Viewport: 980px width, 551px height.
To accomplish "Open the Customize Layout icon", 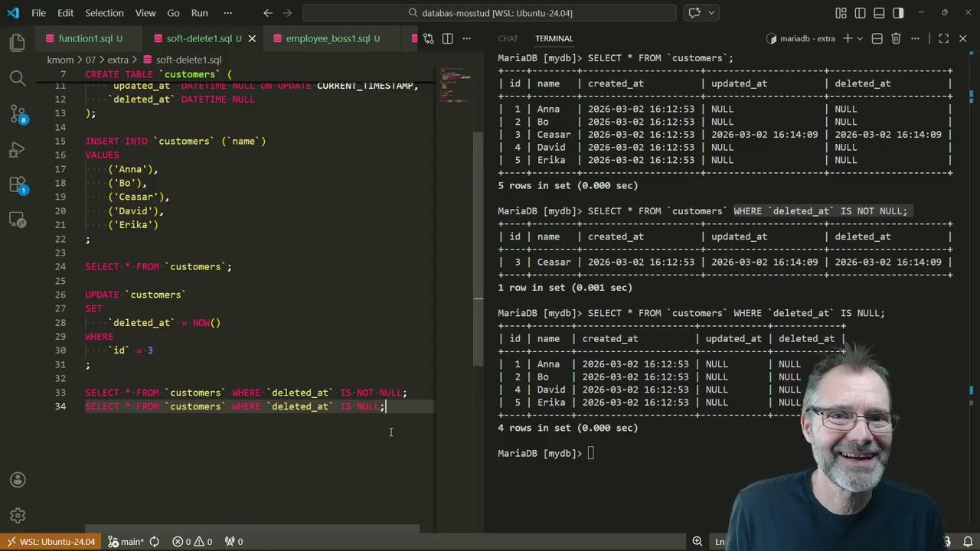I will pos(841,13).
